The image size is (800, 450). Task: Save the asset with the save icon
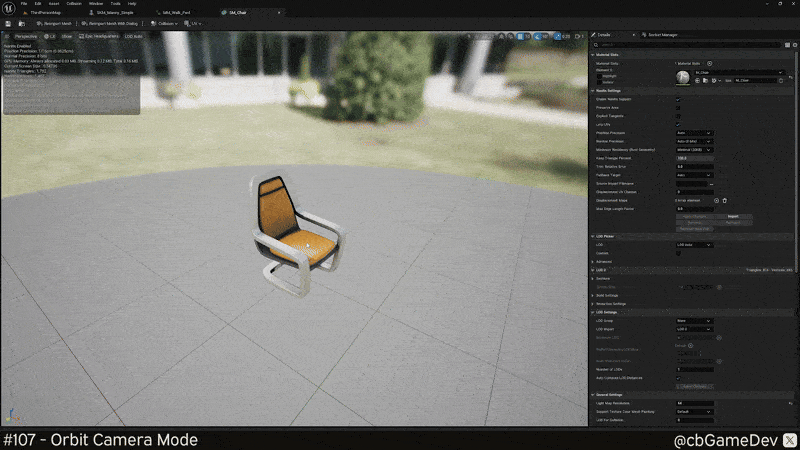[x=8, y=23]
